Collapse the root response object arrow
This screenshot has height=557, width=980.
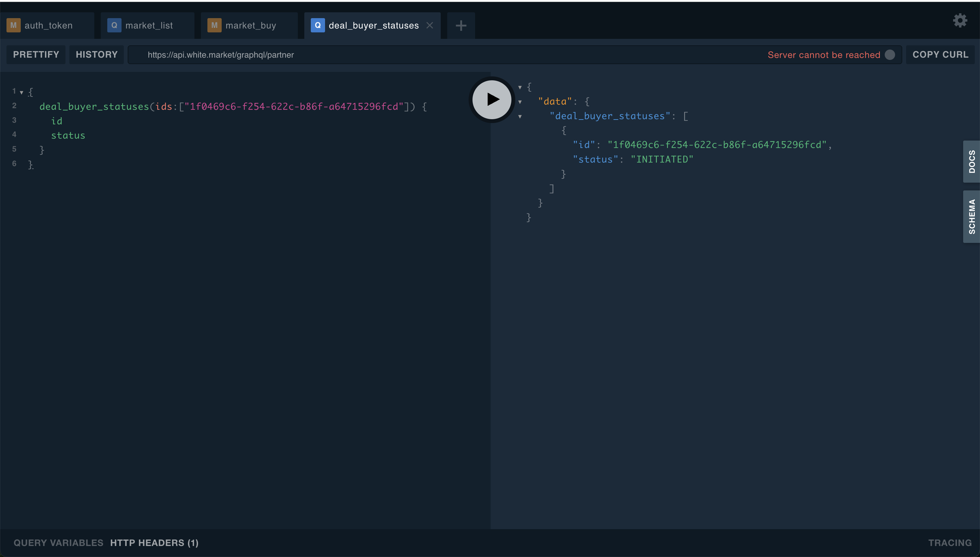(x=520, y=87)
